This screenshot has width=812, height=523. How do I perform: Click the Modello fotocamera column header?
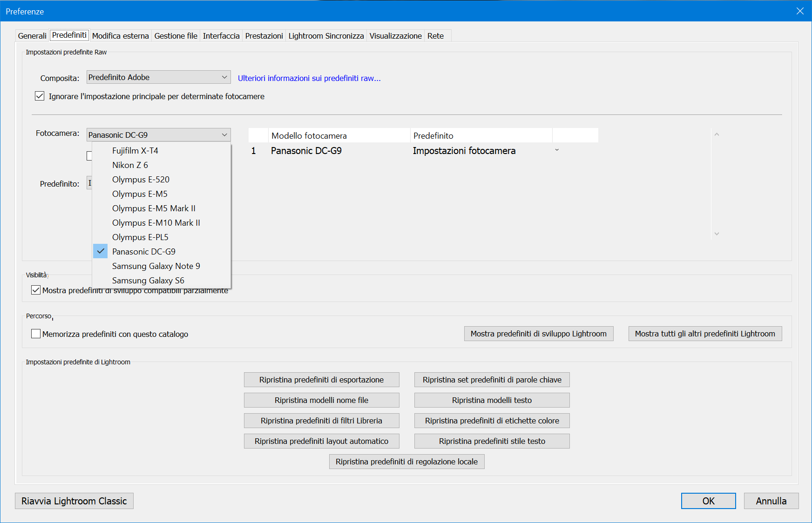[x=339, y=135]
